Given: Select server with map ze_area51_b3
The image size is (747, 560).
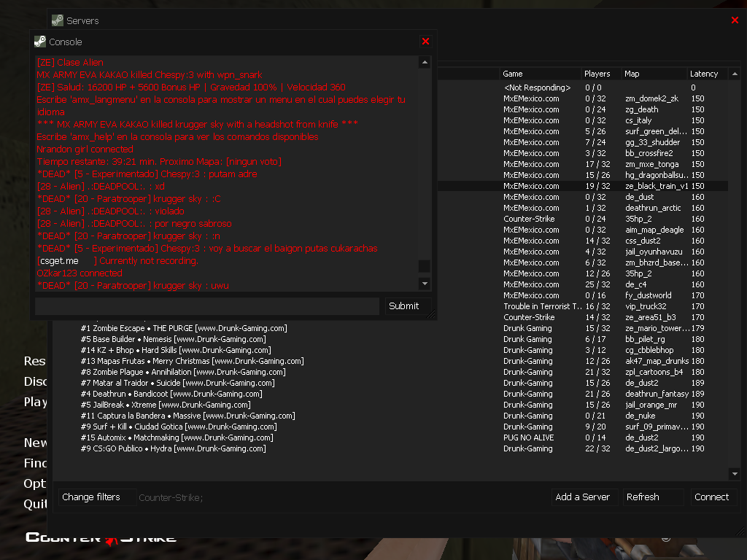Looking at the screenshot, I should (x=582, y=318).
